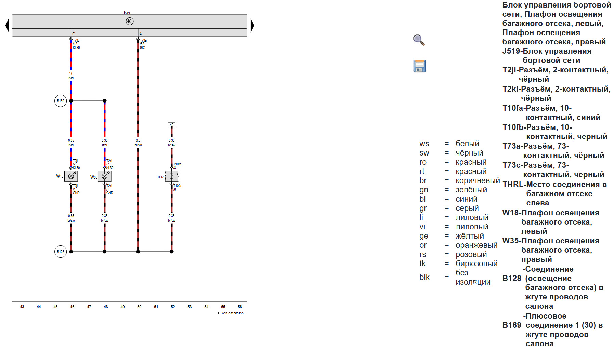The width and height of the screenshot is (614, 364).
Task: Click the 'J519-Блок управления бортовой сети' legend entry
Action: [547, 56]
